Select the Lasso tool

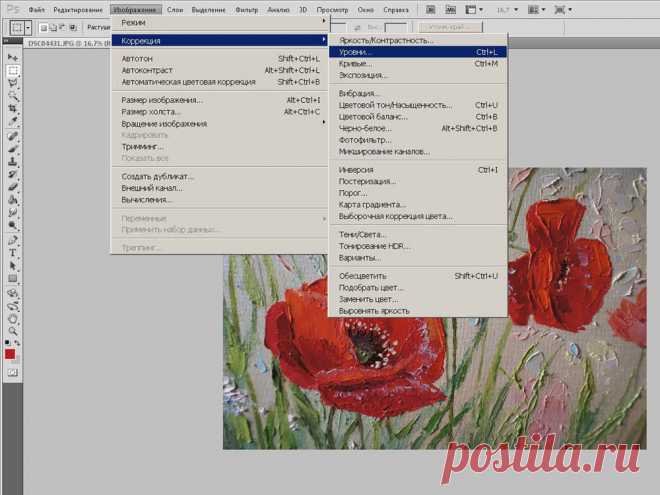13,83
